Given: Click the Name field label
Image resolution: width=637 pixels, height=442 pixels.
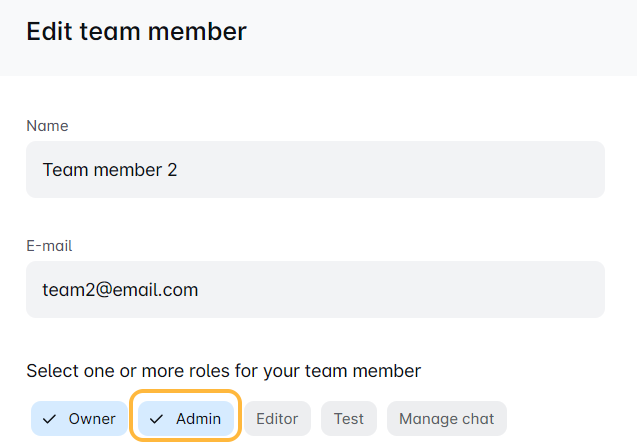Looking at the screenshot, I should coord(47,126).
